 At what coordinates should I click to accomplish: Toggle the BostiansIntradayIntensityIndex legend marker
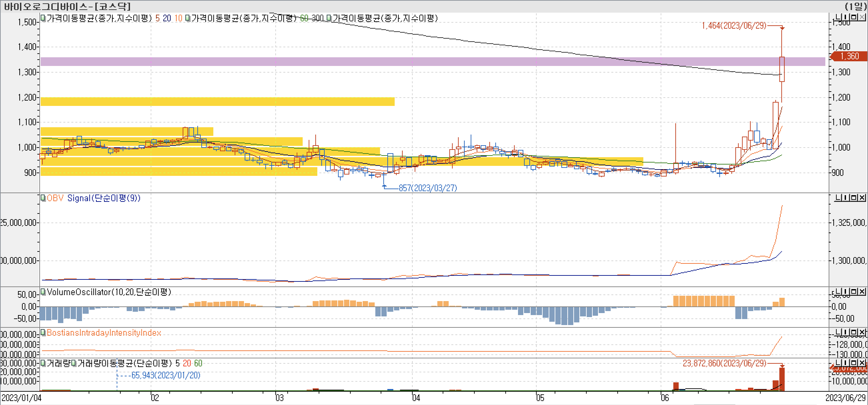[x=43, y=332]
